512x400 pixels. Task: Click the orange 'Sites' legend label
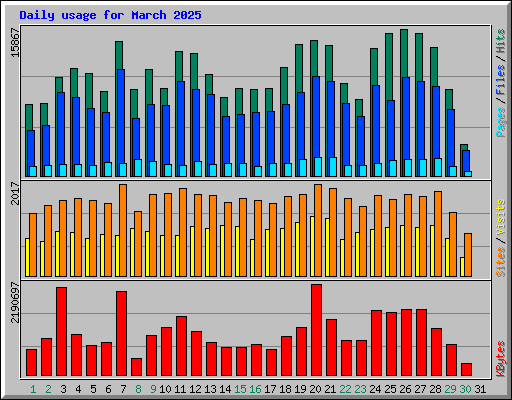pos(500,262)
